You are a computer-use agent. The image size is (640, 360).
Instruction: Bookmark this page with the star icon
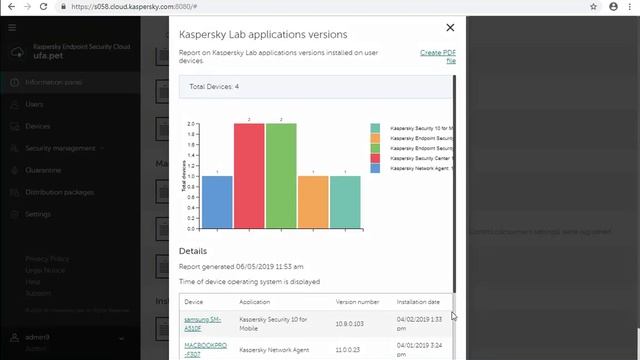(593, 7)
